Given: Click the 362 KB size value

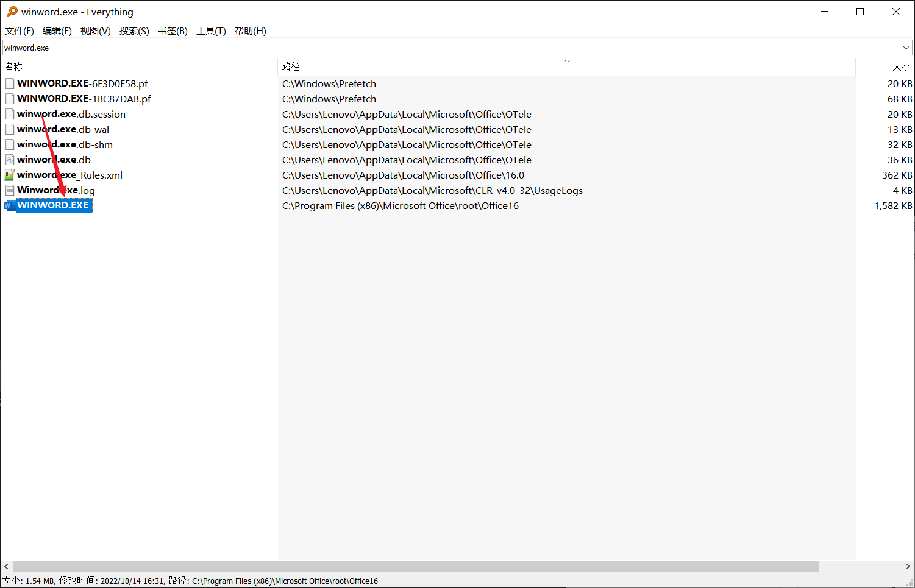Looking at the screenshot, I should point(897,175).
